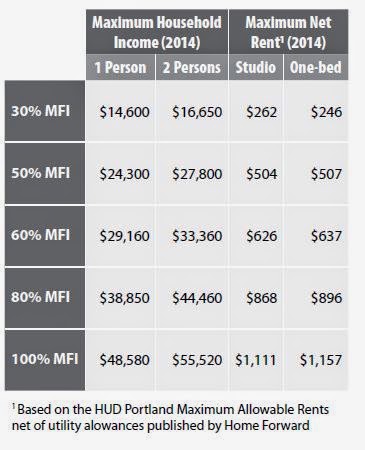Select the $1,111 studio rent cell
Image resolution: width=365 pixels, height=450 pixels.
(x=256, y=360)
